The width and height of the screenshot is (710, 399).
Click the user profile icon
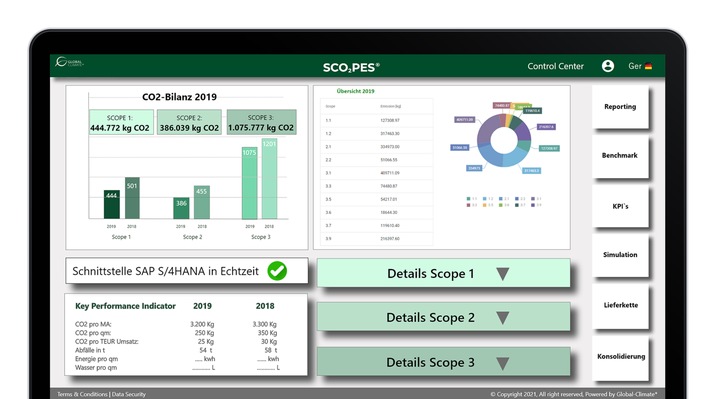pyautogui.click(x=608, y=66)
